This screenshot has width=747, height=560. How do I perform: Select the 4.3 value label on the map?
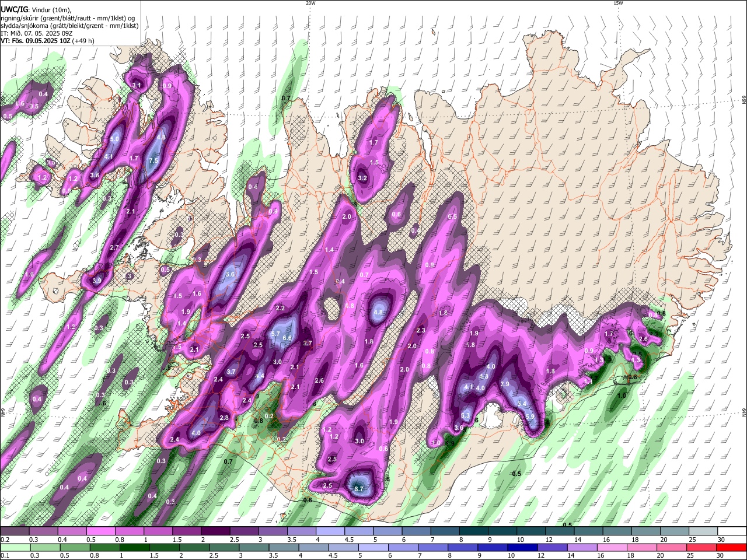[484, 377]
